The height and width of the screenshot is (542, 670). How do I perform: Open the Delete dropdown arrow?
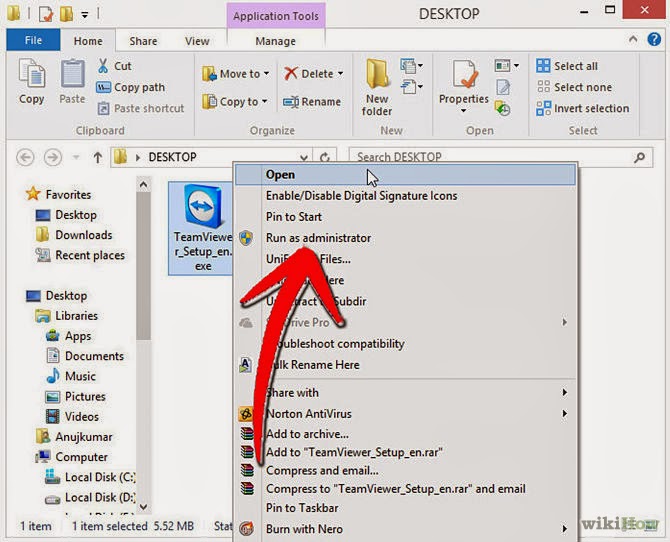341,74
